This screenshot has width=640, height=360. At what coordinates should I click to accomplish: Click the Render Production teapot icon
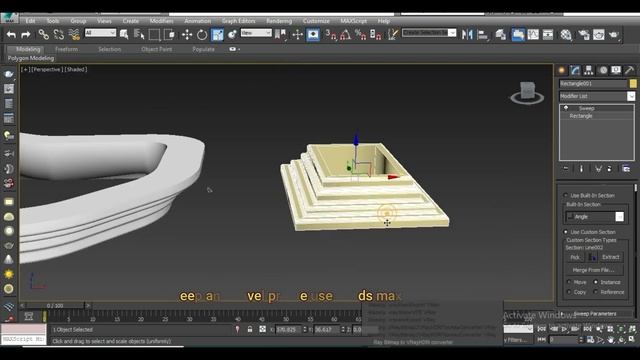614,35
